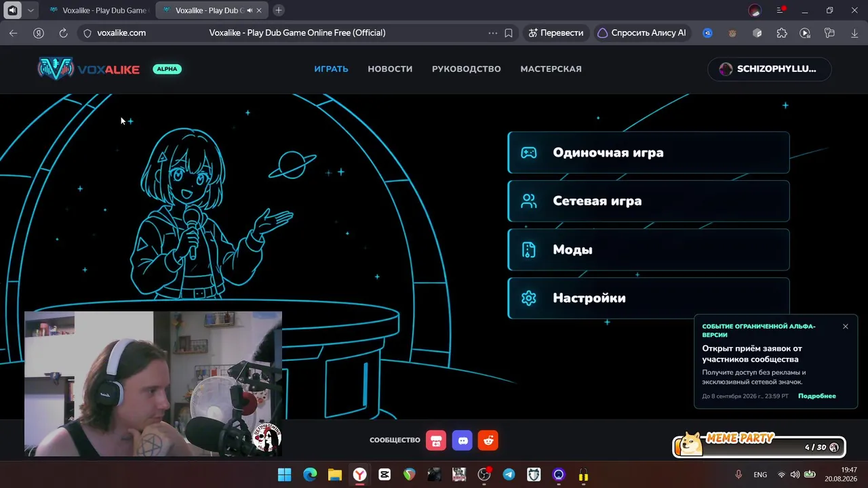Open the taskbar Wi-Fi network icon
The height and width of the screenshot is (488, 868).
pyautogui.click(x=781, y=474)
